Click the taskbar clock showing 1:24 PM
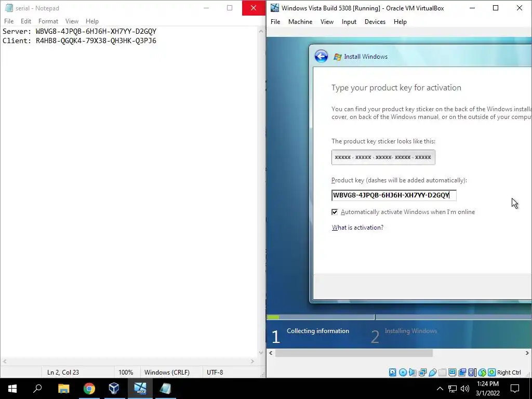This screenshot has height=399, width=532. pos(487,389)
